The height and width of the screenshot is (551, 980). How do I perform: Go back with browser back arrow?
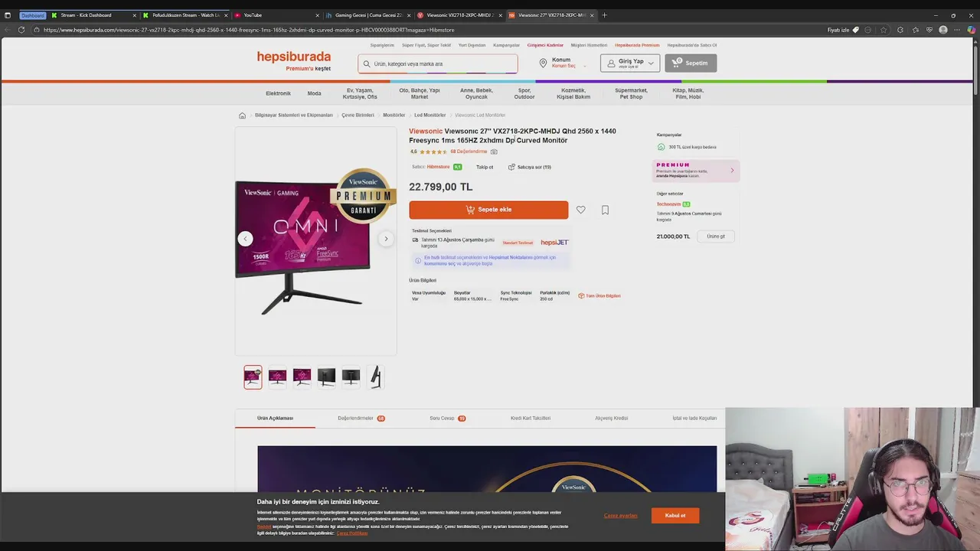[7, 30]
